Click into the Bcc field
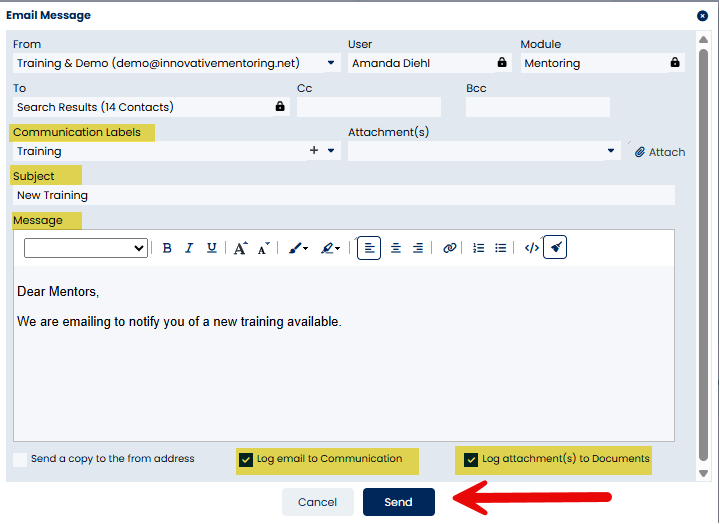Image resolution: width=720 pixels, height=524 pixels. click(538, 107)
